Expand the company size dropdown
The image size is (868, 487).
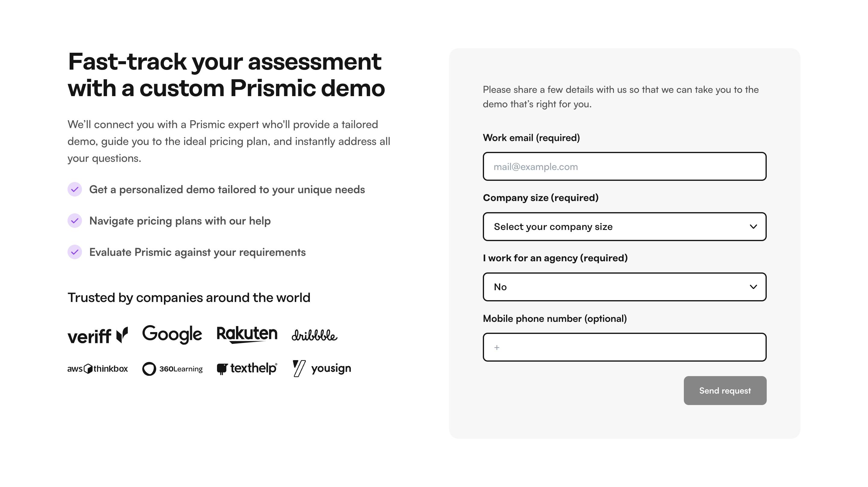pos(624,227)
